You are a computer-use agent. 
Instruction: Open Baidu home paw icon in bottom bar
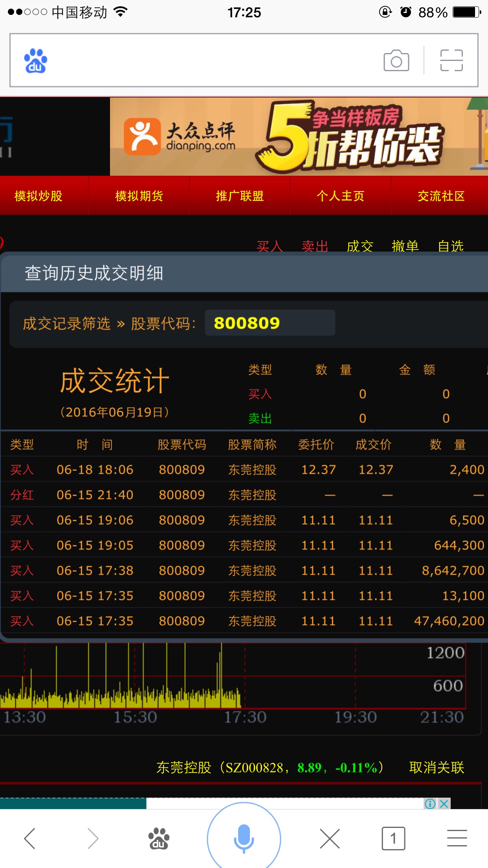click(158, 839)
